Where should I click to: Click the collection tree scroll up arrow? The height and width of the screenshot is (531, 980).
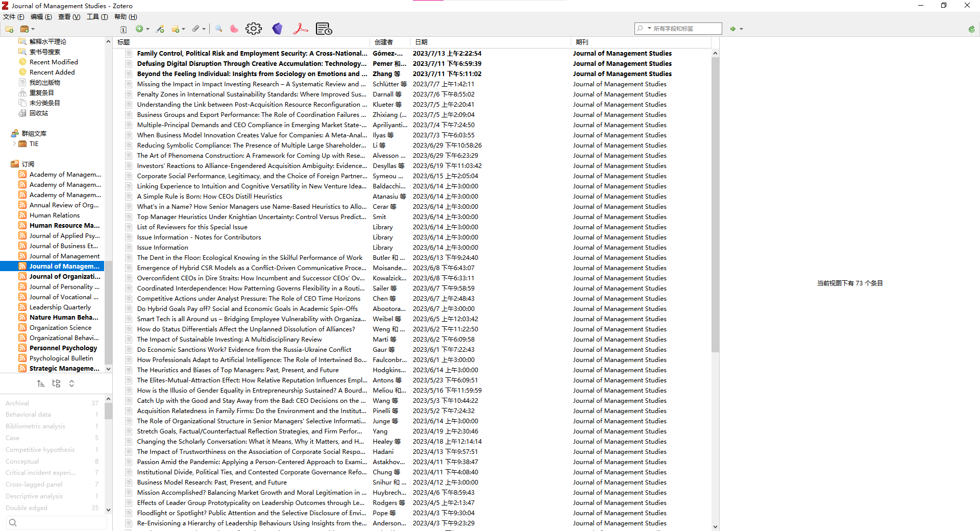(108, 42)
